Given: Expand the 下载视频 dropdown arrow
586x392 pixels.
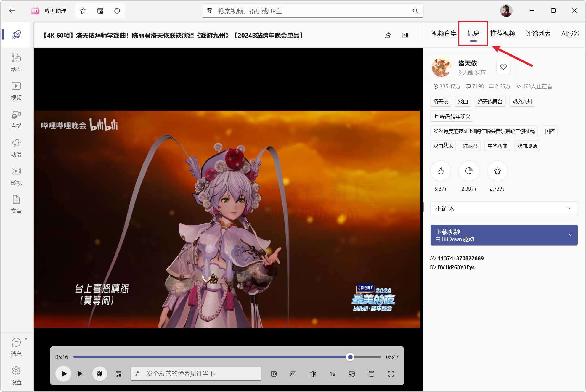Looking at the screenshot, I should point(570,235).
